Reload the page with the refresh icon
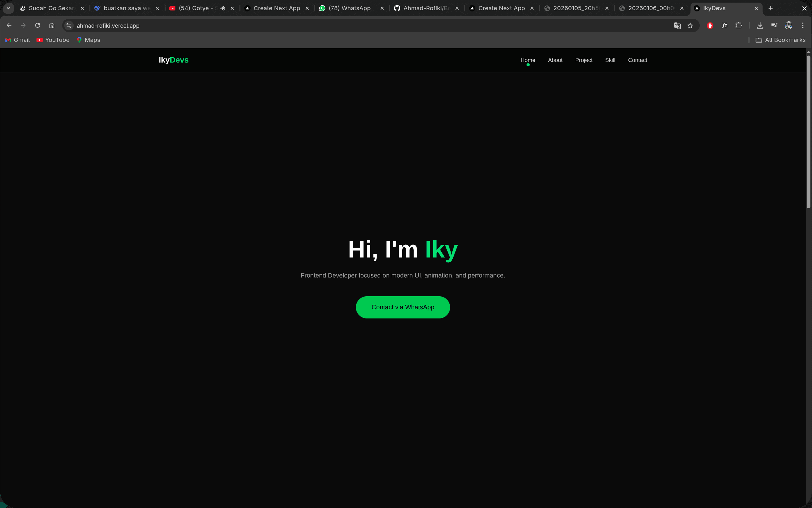Screen dimensions: 812x508 coord(37,25)
